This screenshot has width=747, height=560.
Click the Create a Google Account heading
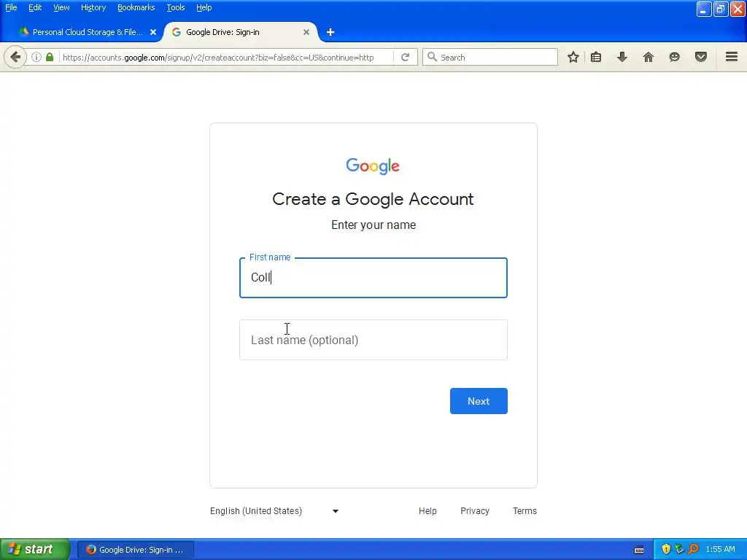373,199
